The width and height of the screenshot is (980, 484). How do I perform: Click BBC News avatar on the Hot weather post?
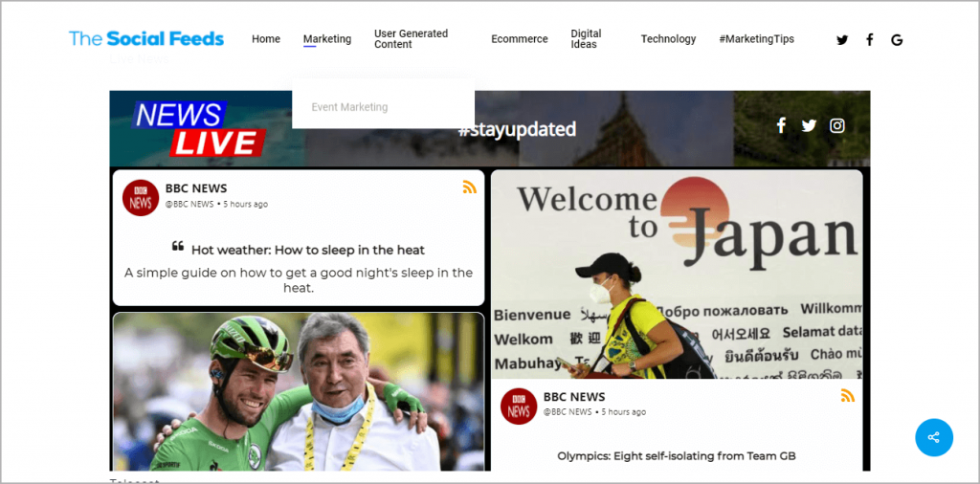tap(141, 198)
